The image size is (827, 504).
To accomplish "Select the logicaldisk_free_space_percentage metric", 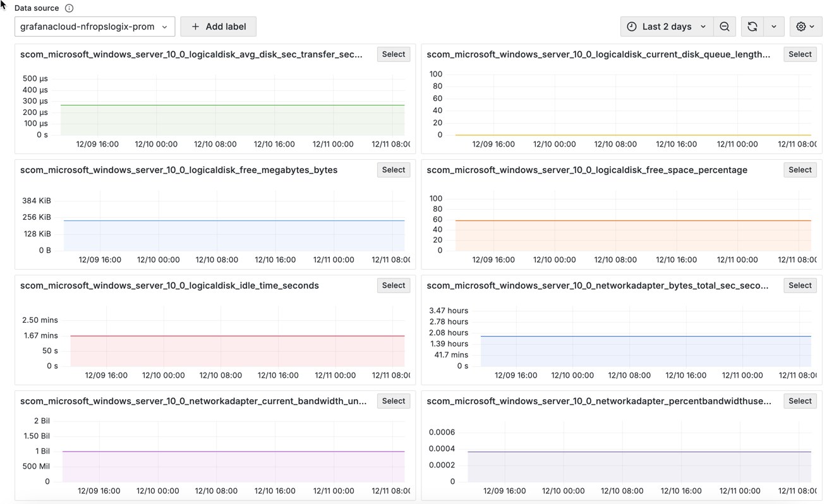I will pos(800,169).
